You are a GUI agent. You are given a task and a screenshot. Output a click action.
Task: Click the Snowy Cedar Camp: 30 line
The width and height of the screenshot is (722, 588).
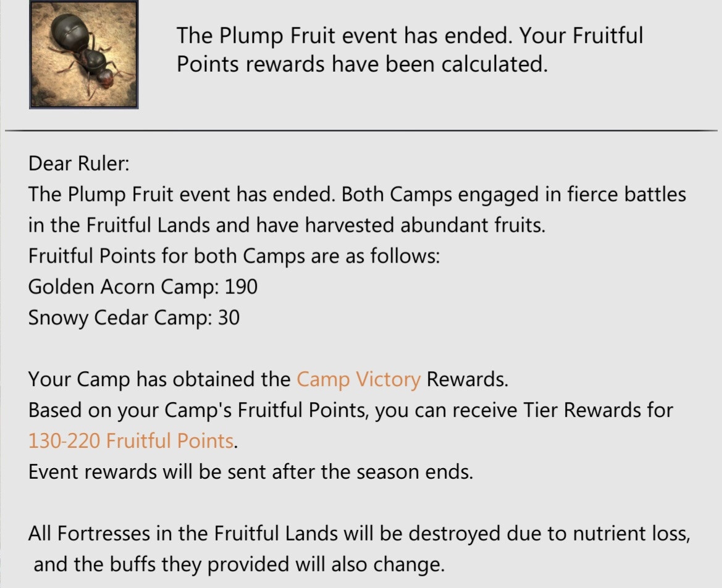coord(134,317)
